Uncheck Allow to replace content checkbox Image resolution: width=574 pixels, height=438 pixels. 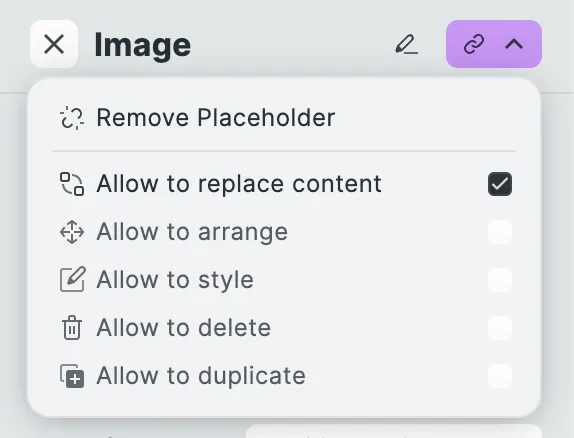click(x=500, y=184)
